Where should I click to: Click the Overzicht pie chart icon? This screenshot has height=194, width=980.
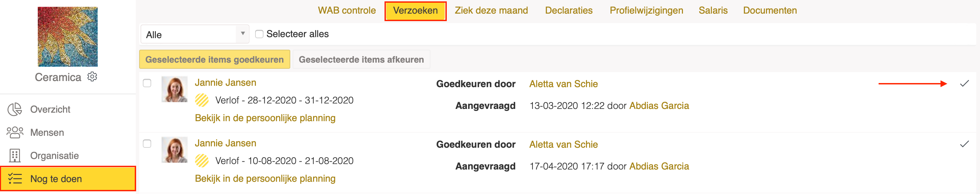[x=15, y=109]
